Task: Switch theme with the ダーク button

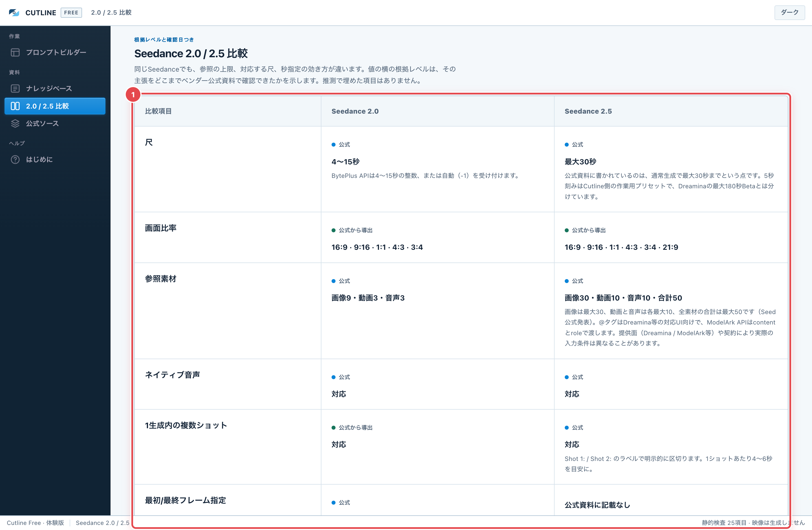Action: click(789, 13)
